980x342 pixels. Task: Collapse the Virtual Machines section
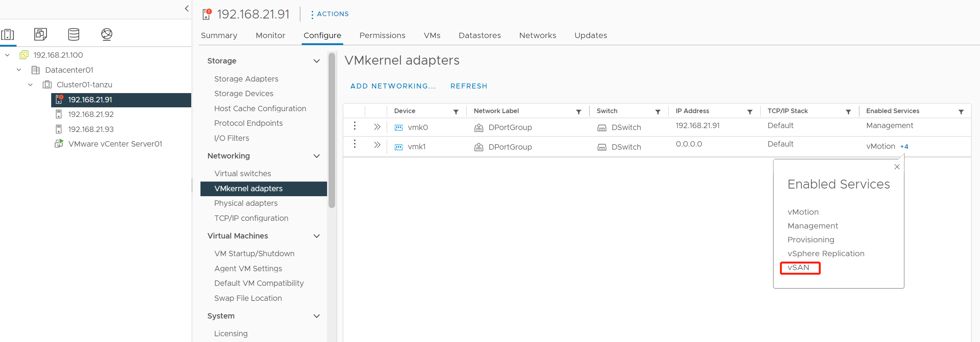(317, 236)
